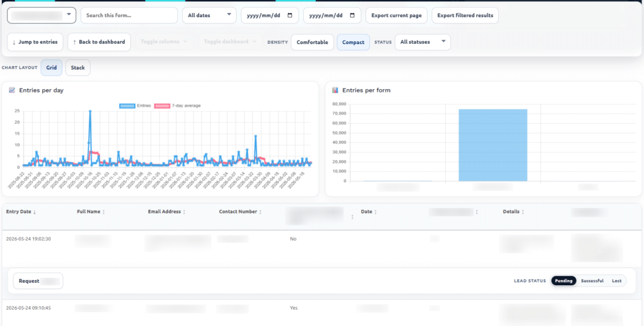Click the Entries per day chart icon
Screen dimensions: 644x326
(12, 90)
